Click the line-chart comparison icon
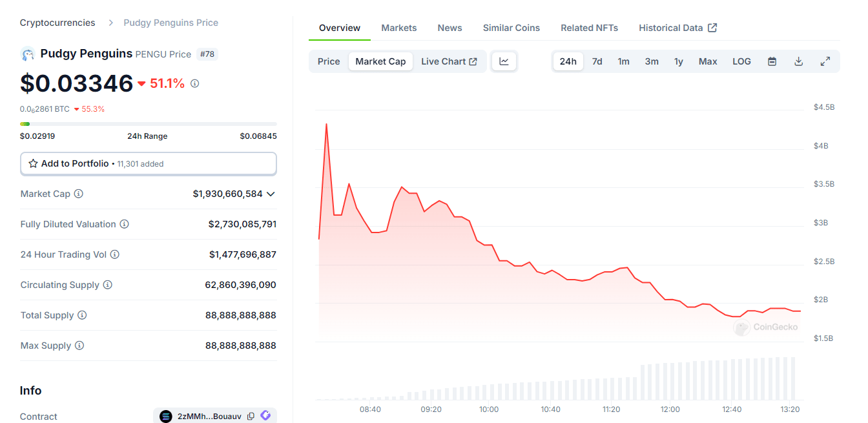Viewport: 868px width, 423px height. (504, 60)
